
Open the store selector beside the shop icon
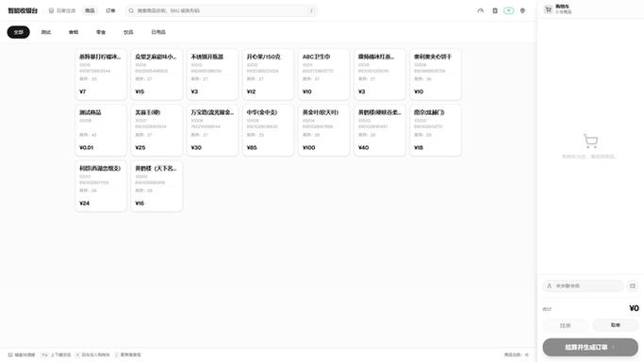(62, 10)
